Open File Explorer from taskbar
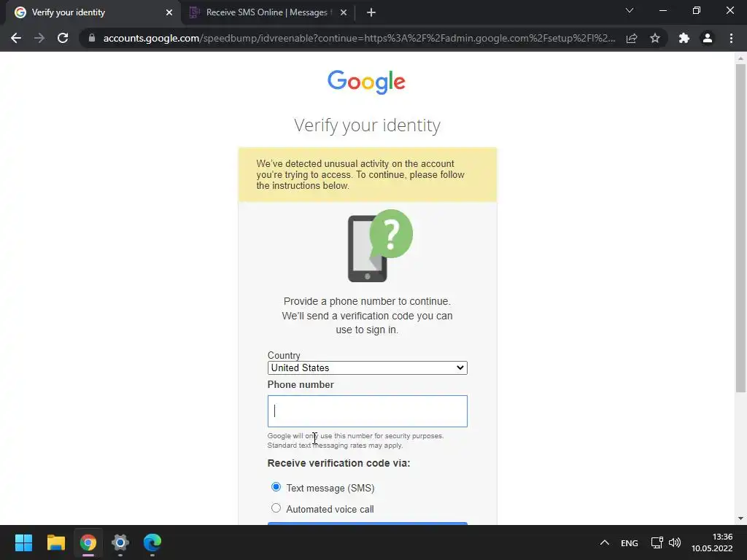 [55, 542]
